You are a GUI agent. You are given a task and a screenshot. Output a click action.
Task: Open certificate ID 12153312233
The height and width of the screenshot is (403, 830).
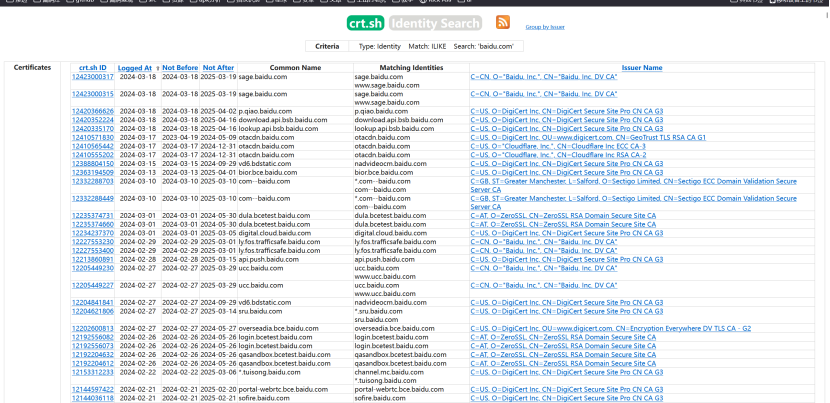[93, 372]
